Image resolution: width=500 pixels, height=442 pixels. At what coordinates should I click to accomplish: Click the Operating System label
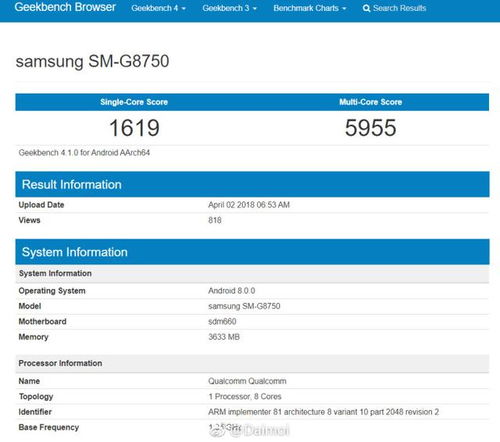[52, 291]
